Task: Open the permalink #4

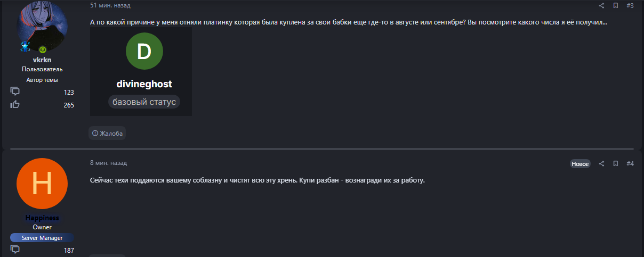Action: 630,164
